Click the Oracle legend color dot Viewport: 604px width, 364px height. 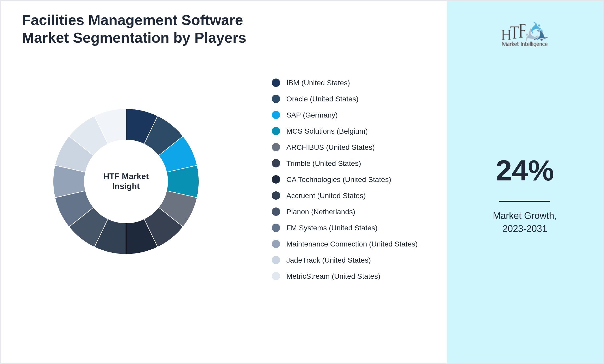point(276,99)
